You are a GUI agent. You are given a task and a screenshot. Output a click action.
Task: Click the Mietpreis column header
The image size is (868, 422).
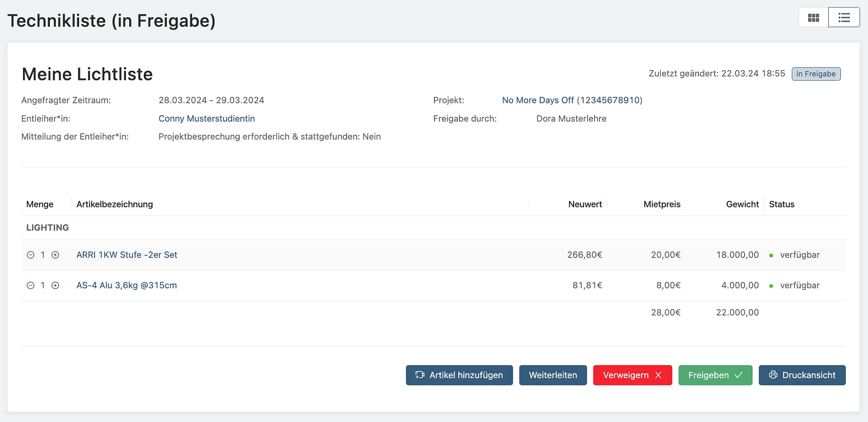click(661, 204)
